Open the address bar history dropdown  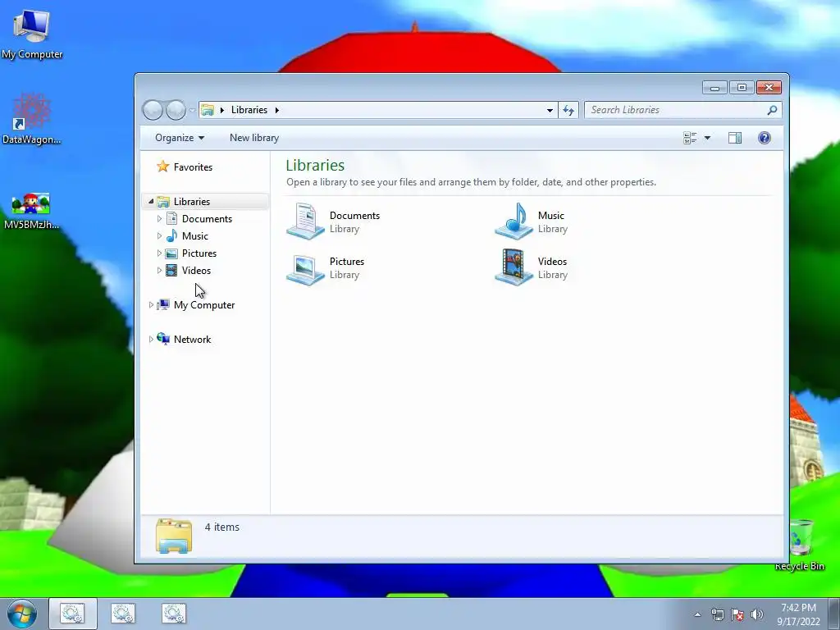click(550, 111)
